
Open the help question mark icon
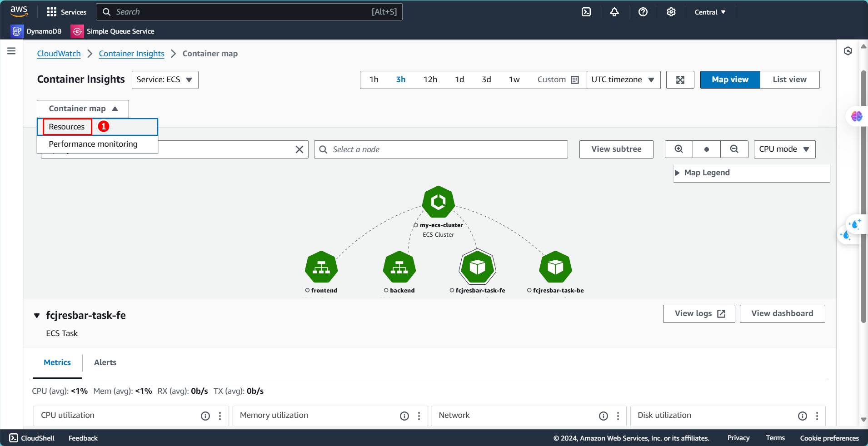pyautogui.click(x=643, y=12)
